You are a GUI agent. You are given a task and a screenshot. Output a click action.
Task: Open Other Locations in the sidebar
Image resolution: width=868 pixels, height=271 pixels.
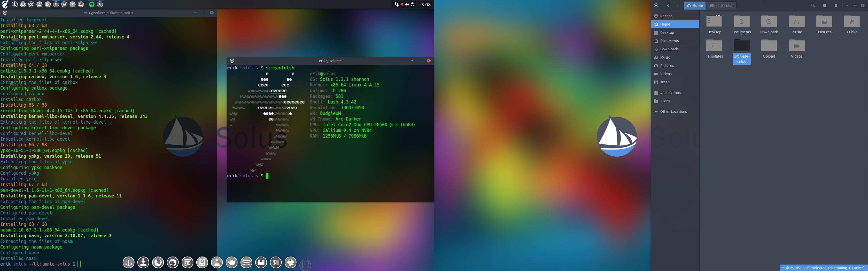(675, 111)
